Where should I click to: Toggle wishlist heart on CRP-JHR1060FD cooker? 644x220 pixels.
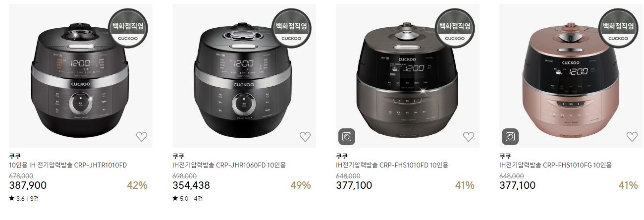[x=305, y=137]
